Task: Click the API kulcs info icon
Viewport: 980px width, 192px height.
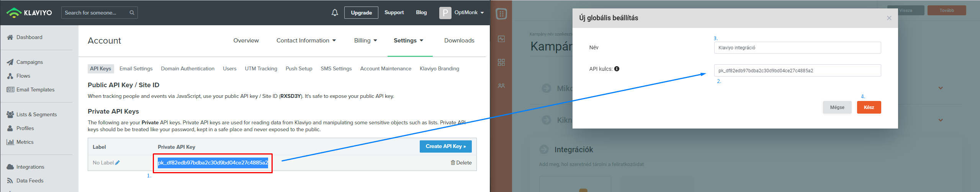Action: coord(617,69)
